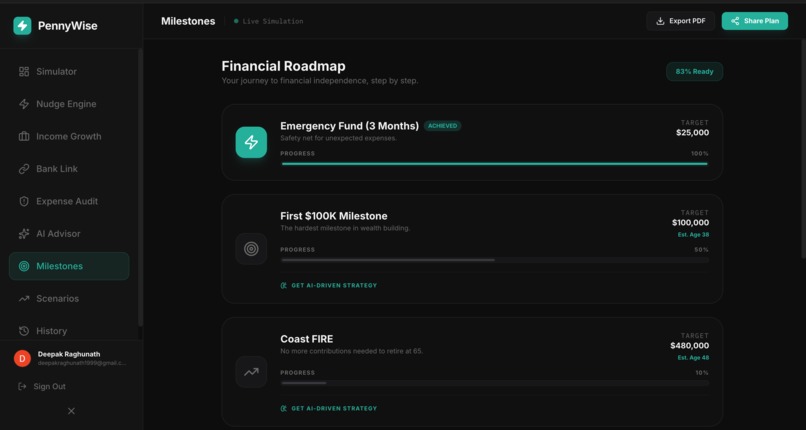Click the Simulator grid icon in sidebar
The height and width of the screenshot is (430, 806).
click(x=24, y=71)
